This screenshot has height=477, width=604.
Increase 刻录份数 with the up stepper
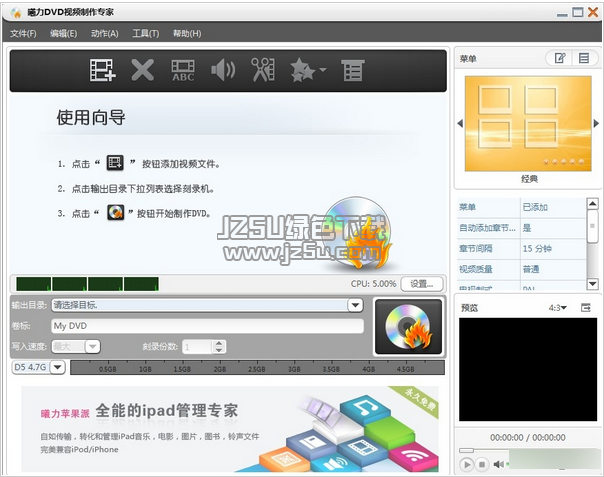point(219,343)
